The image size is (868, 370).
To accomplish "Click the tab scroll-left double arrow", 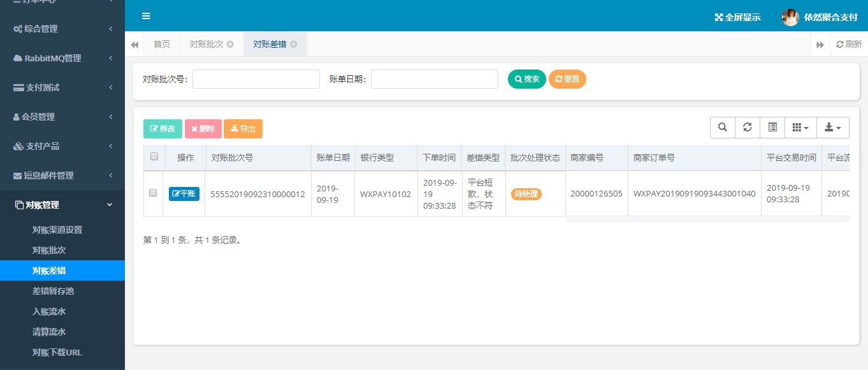I will [x=134, y=45].
